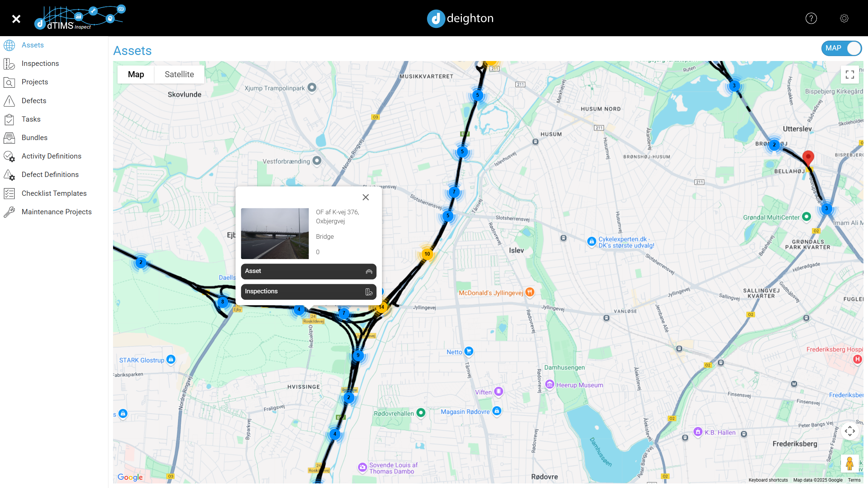Open the settings gear icon
The width and height of the screenshot is (868, 488).
tap(844, 18)
